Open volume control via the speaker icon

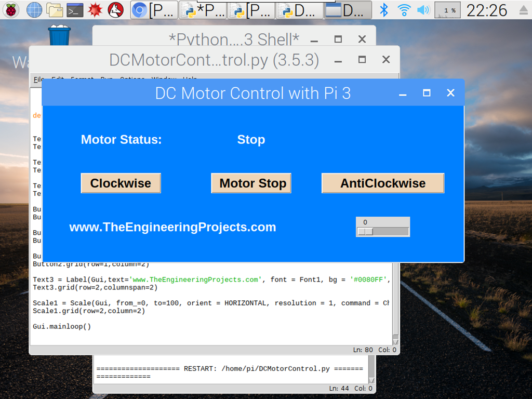423,9
